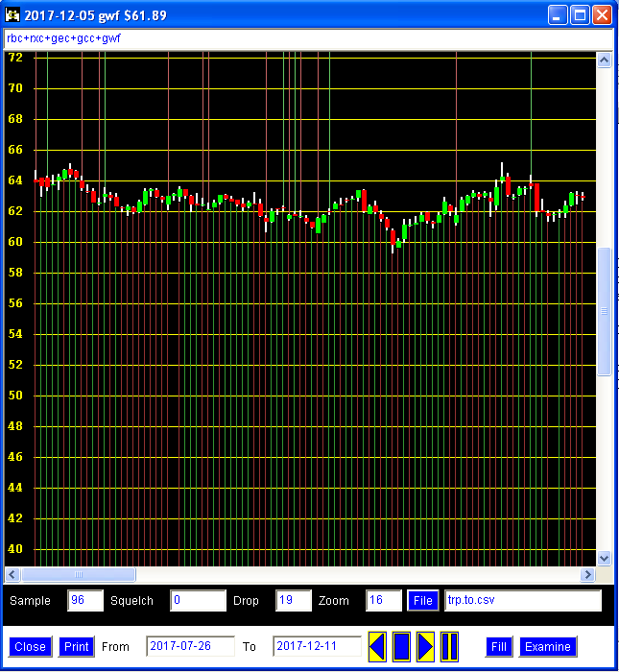Click the horizontal scrollbar left arrow
Viewport: 619px width, 672px height.
tap(12, 574)
